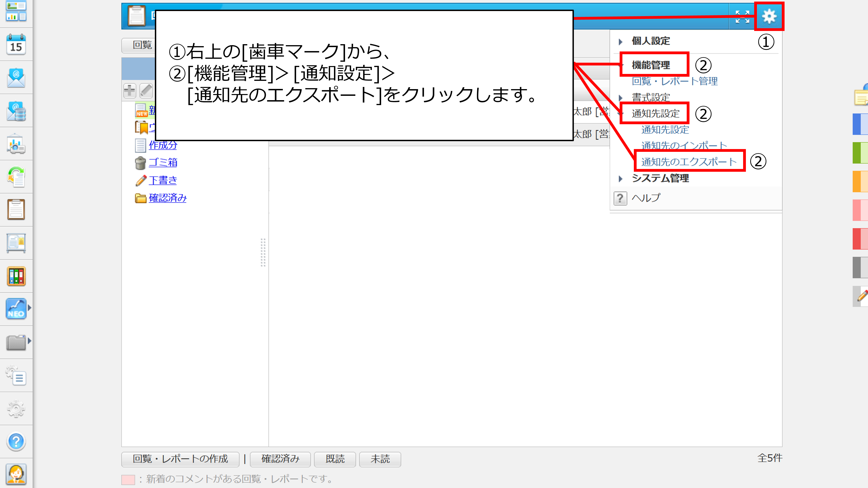The width and height of the screenshot is (868, 488).
Task: Open 回覧・レポート管理 link in menu
Action: tap(675, 81)
